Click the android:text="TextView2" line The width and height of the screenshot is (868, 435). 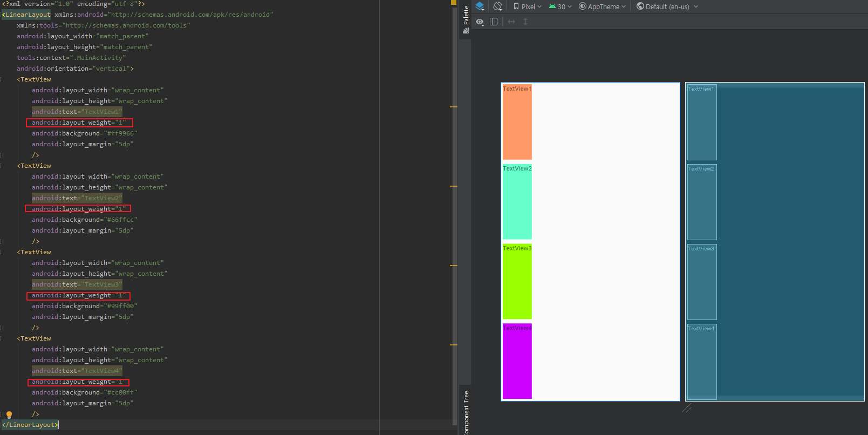[x=77, y=198]
